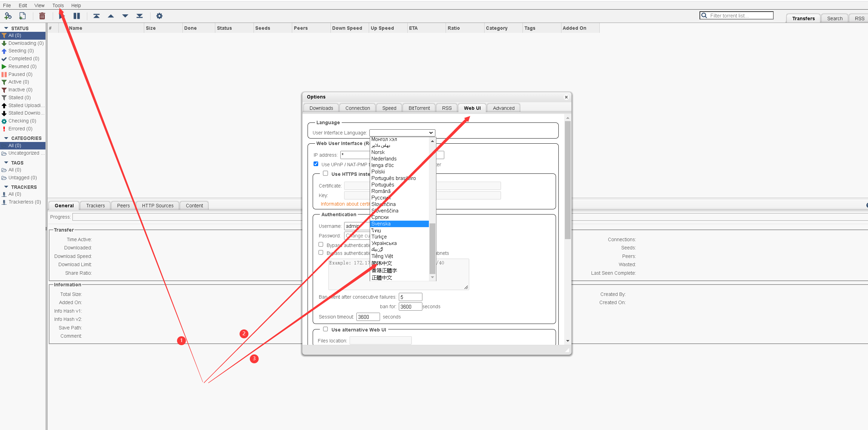
Task: Move torrent to bottom of queue
Action: (139, 16)
